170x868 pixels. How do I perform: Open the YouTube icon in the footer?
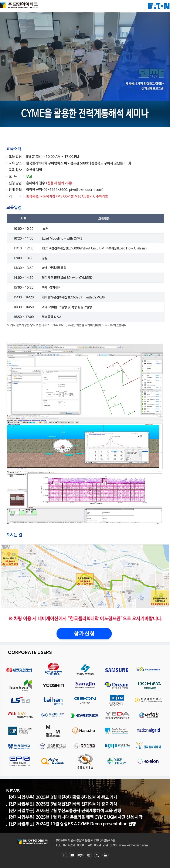tap(72, 855)
